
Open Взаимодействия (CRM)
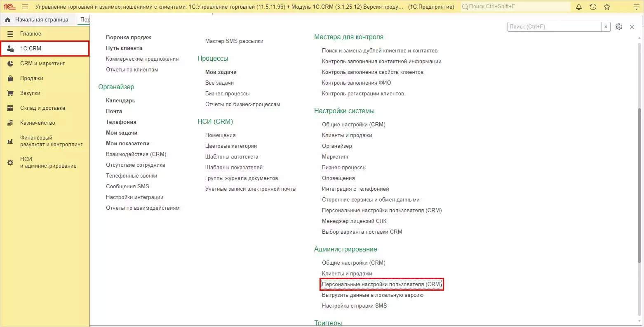coord(136,154)
